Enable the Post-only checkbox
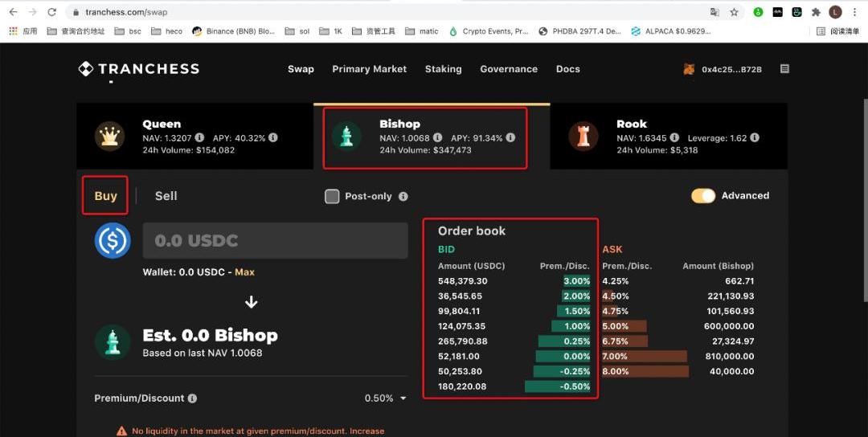 332,196
